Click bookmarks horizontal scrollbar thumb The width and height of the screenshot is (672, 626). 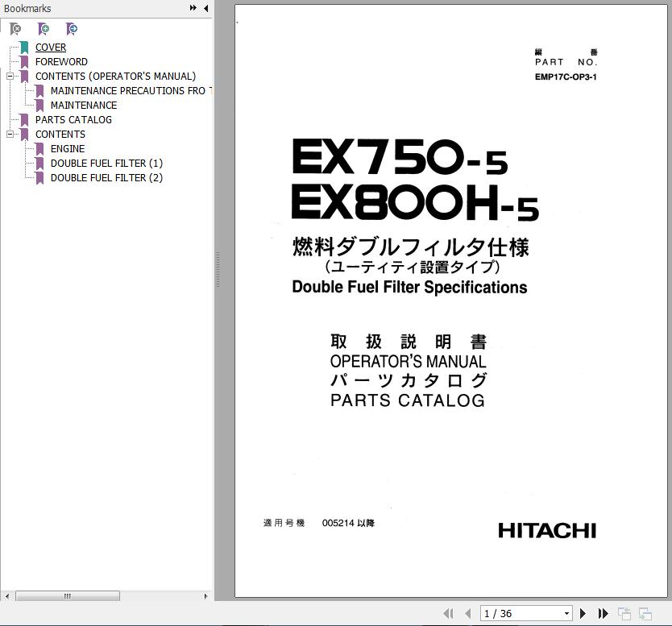coord(68,596)
